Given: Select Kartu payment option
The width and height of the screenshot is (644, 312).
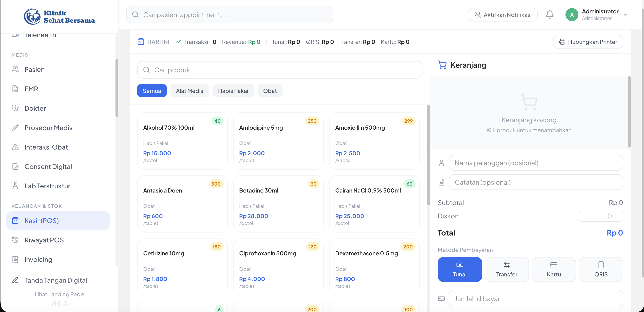Looking at the screenshot, I should pos(553,269).
